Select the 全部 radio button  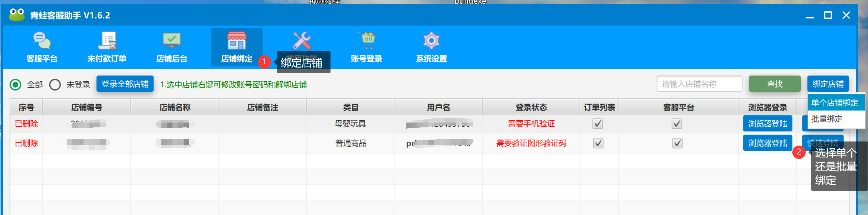[x=16, y=85]
